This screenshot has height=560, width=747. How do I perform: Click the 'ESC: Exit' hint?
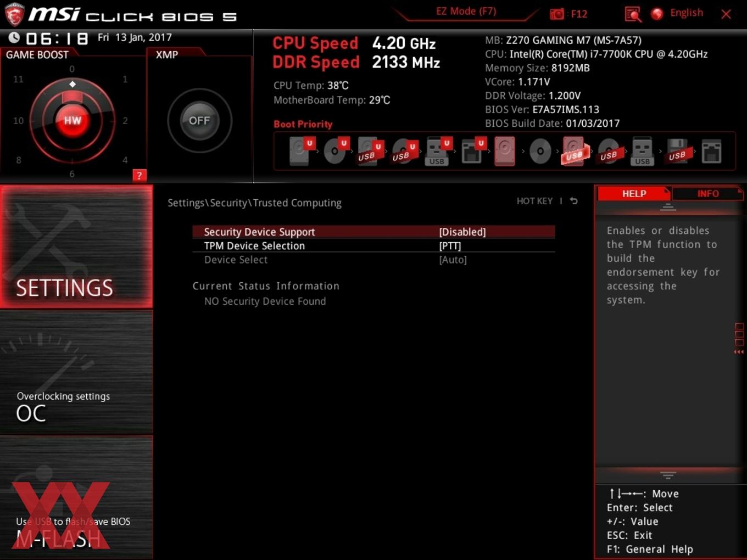[629, 535]
